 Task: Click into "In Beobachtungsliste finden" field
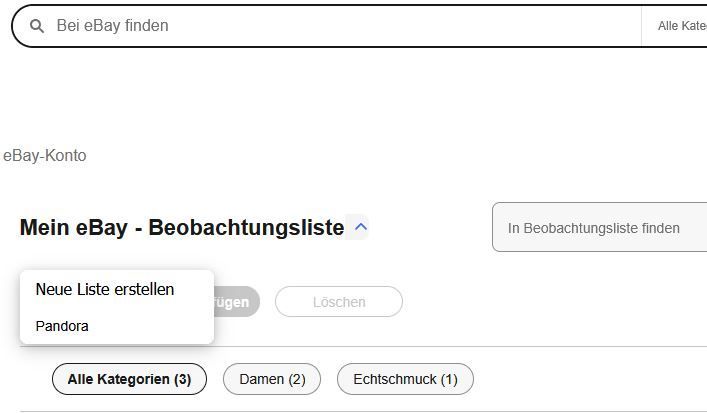coord(600,228)
